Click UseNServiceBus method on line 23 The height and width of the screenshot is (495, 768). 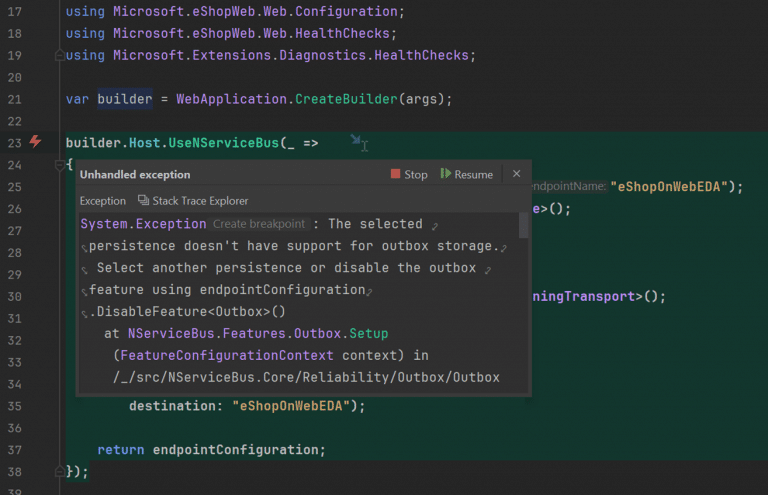[223, 143]
